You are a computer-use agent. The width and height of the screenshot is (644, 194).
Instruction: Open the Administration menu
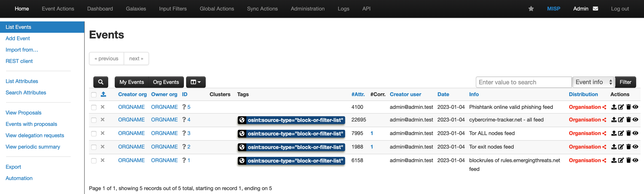308,9
